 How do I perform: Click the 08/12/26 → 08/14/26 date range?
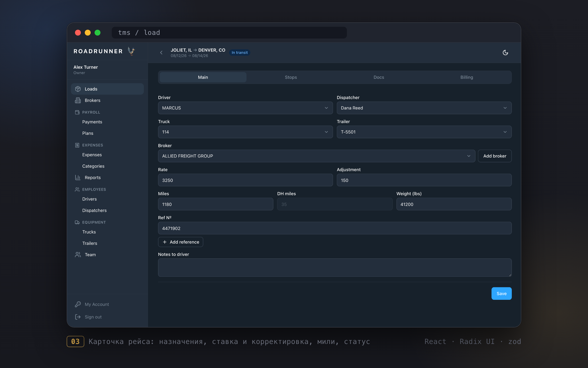pyautogui.click(x=189, y=56)
